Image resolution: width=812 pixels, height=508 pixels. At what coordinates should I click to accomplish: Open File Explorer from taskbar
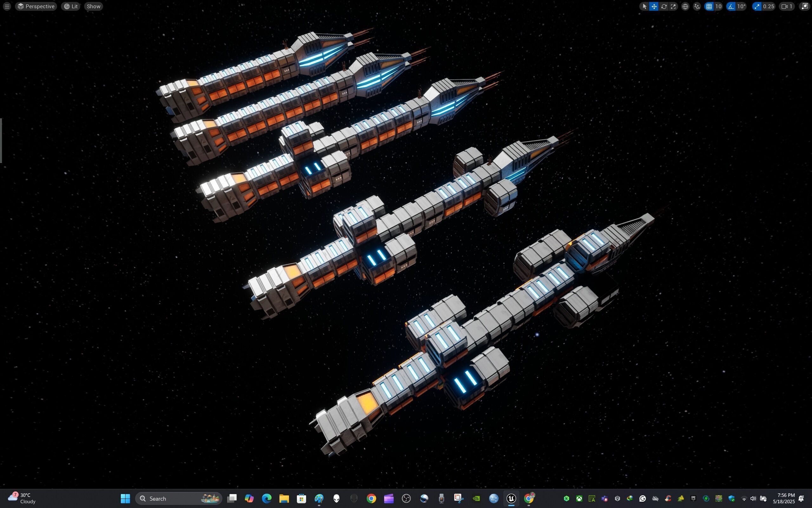coord(284,498)
